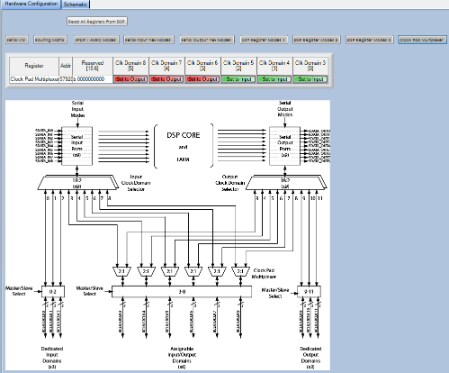Image resolution: width=449 pixels, height=373 pixels.
Task: Toggle Clk Domain 5 Set to Input
Action: 238,79
